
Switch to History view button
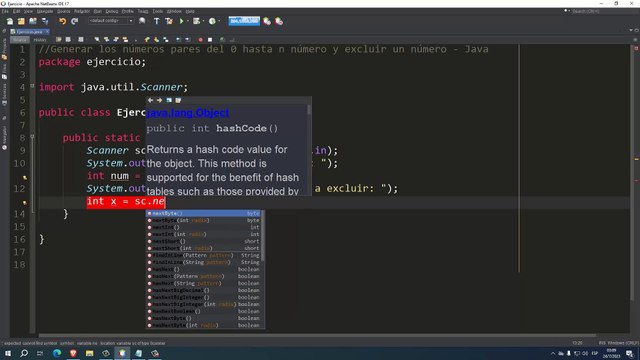40,40
